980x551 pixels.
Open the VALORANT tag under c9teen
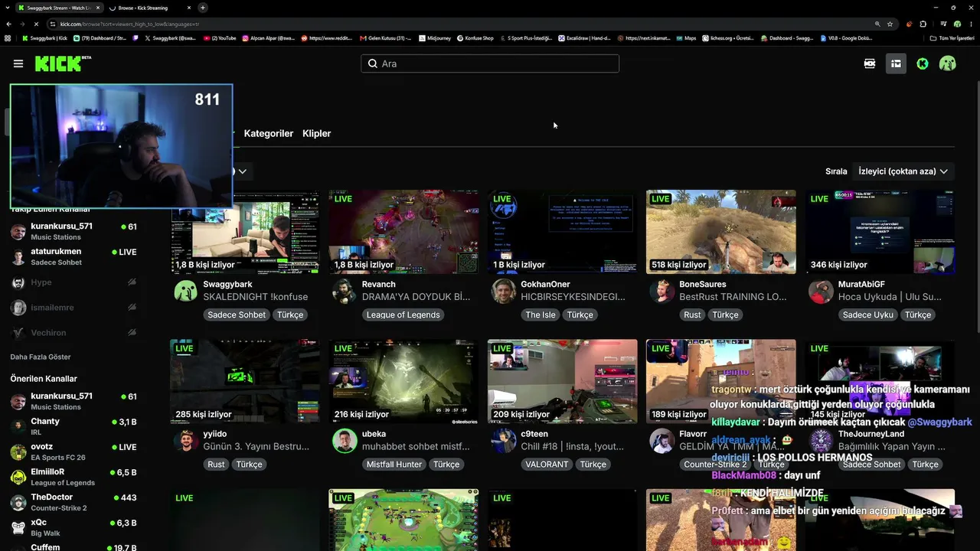pyautogui.click(x=547, y=465)
